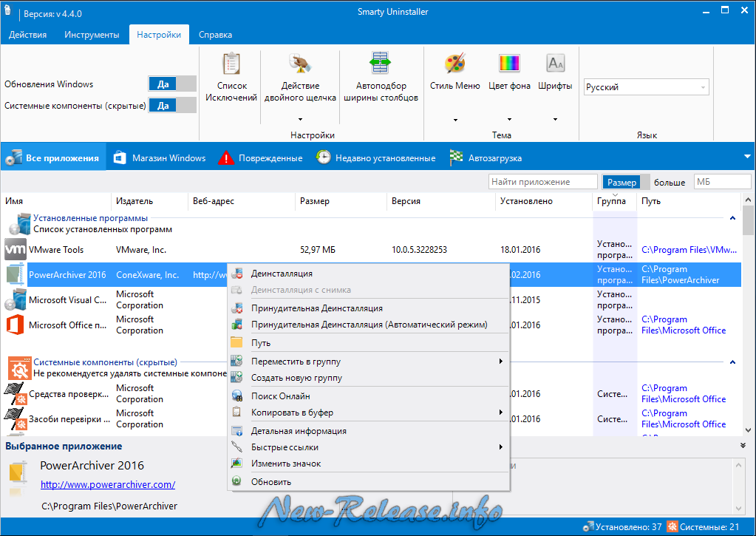Choose Создать новую группу menu item
This screenshot has width=756, height=536.
[368, 378]
